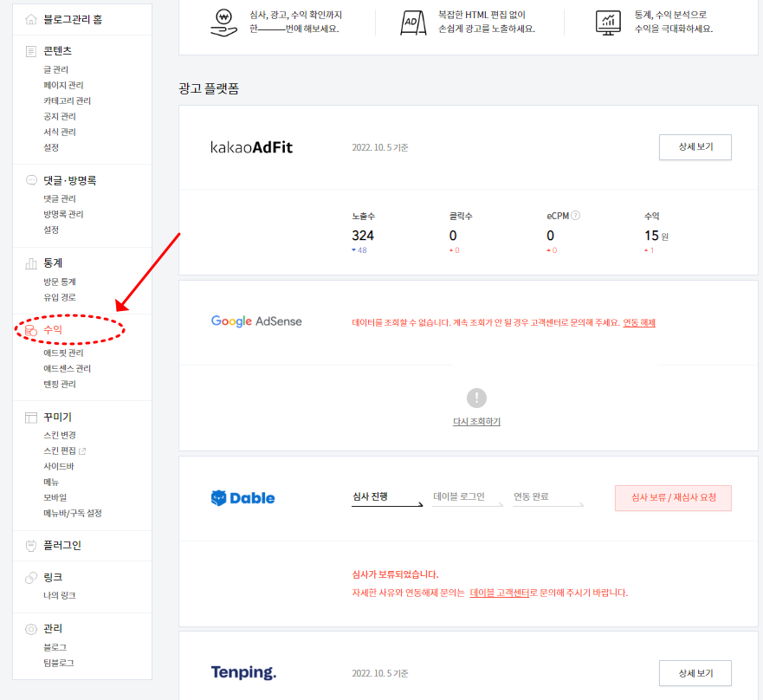Click the 연동 해제 link for AdSense

tap(639, 323)
